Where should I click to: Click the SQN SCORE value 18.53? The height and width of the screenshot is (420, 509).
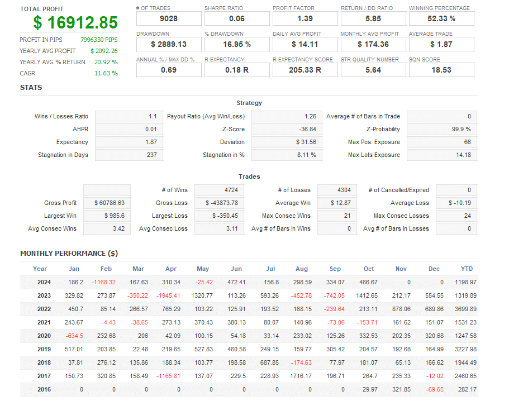(441, 70)
